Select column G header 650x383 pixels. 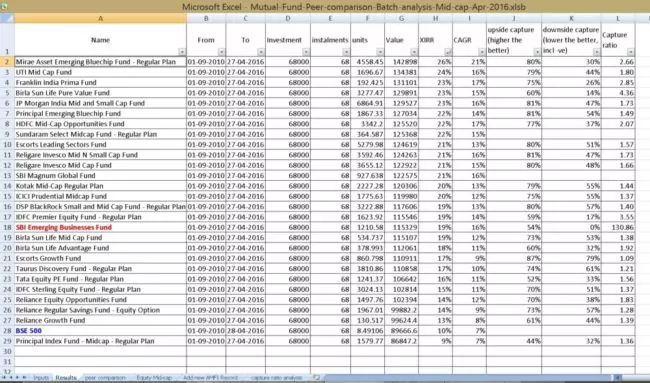point(401,18)
